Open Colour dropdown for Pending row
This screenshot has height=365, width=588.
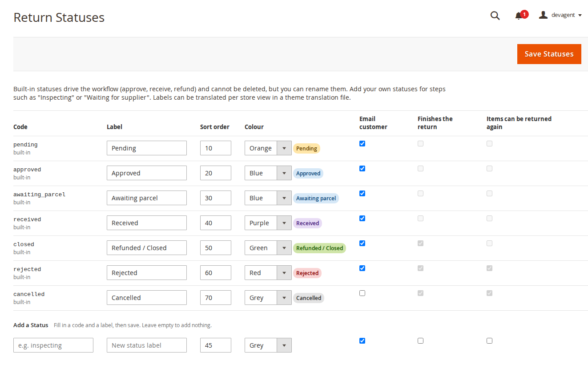(268, 148)
